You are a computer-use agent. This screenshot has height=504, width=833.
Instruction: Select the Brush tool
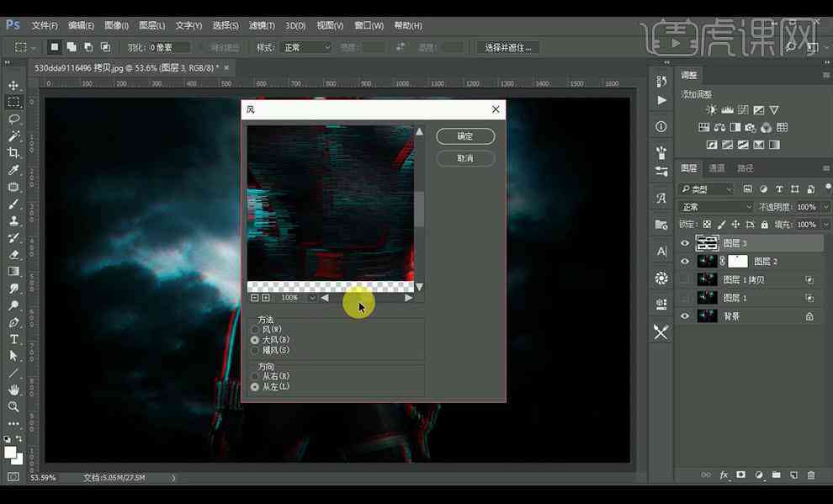[x=13, y=204]
